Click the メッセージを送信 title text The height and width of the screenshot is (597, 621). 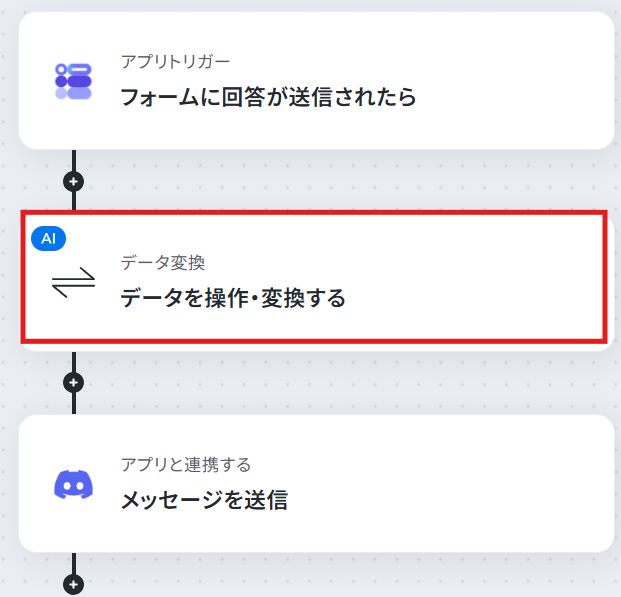coord(204,500)
